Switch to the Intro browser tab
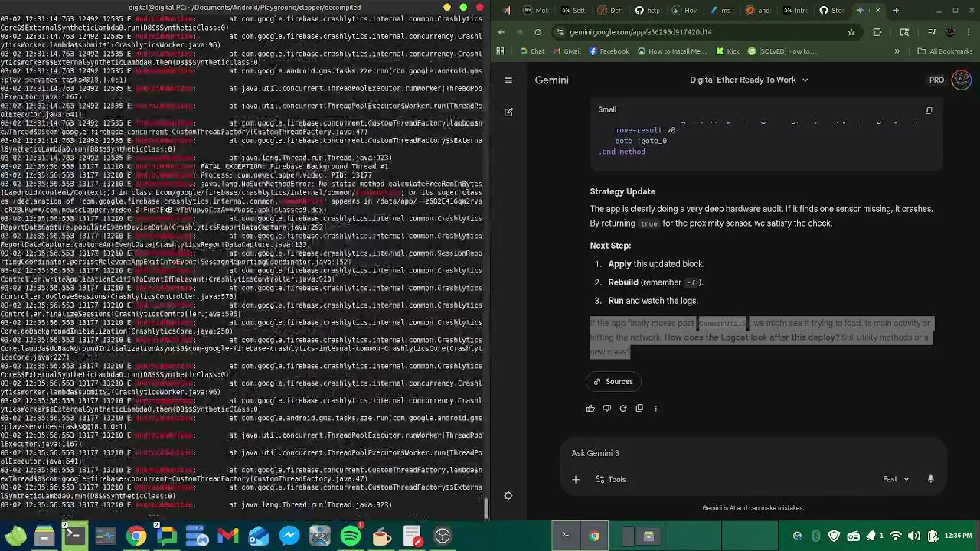The width and height of the screenshot is (980, 551). 795,10
